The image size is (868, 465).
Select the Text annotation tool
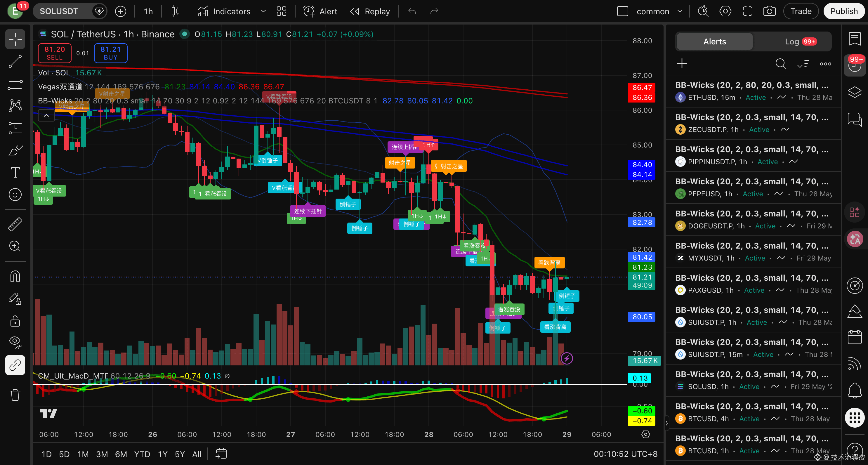tap(15, 172)
